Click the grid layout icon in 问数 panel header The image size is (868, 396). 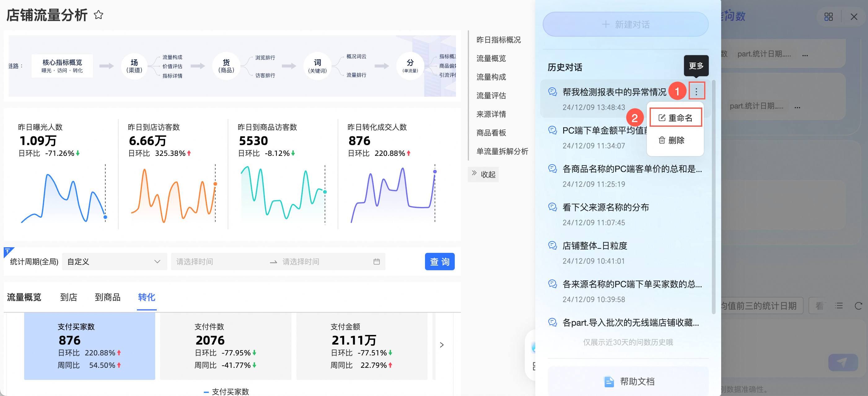[x=828, y=17]
